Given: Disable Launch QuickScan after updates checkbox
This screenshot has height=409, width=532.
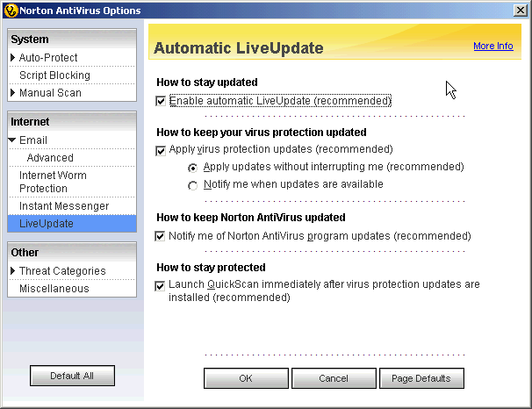Looking at the screenshot, I should click(x=161, y=285).
